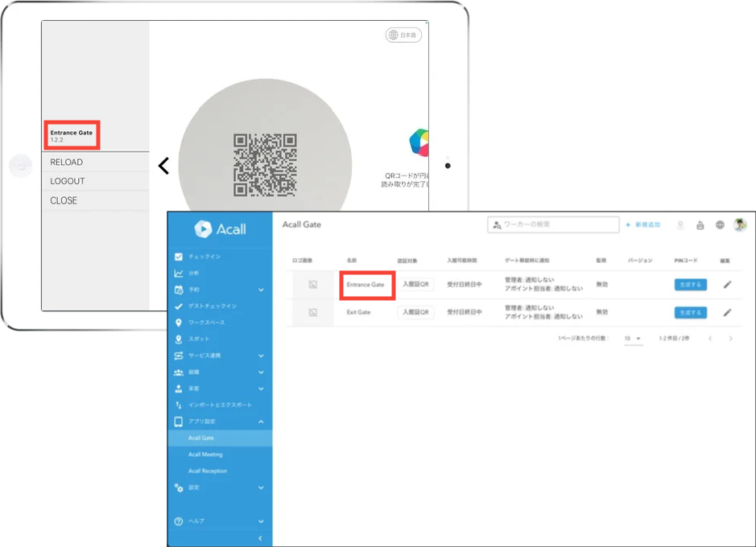
Task: Click the logo placeholder image for Exit Gate
Action: pyautogui.click(x=313, y=312)
